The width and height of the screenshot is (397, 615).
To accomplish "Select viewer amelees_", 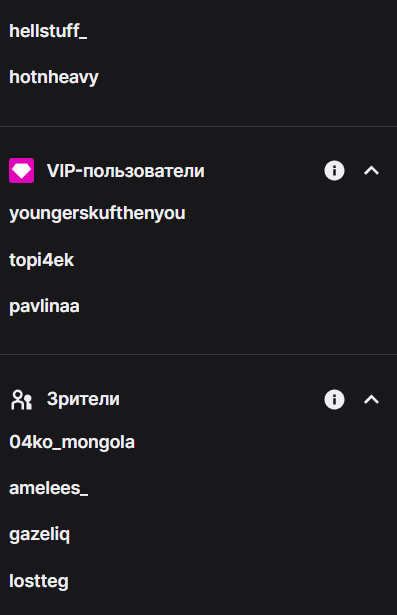I will tap(49, 489).
